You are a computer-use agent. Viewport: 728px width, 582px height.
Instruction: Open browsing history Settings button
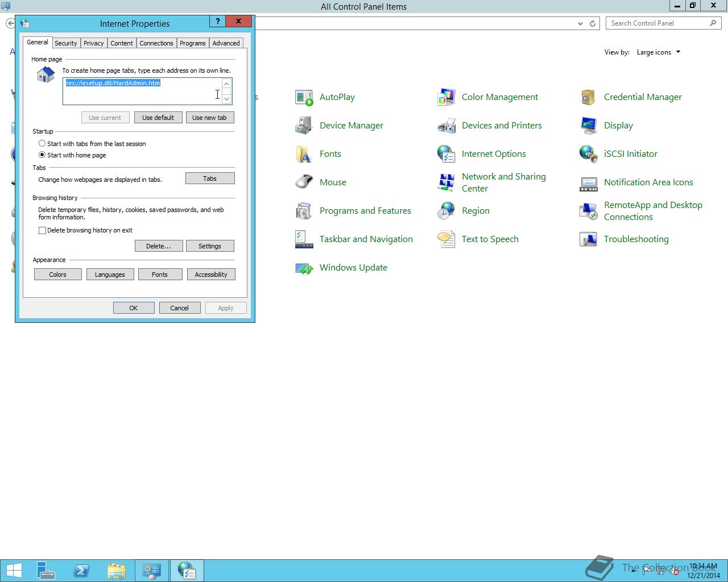[x=210, y=246]
